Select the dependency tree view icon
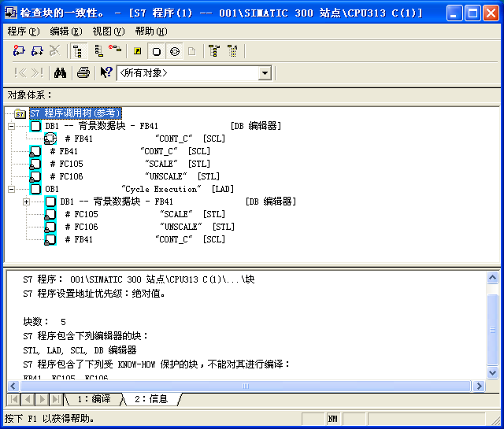This screenshot has width=504, height=429. pyautogui.click(x=98, y=51)
